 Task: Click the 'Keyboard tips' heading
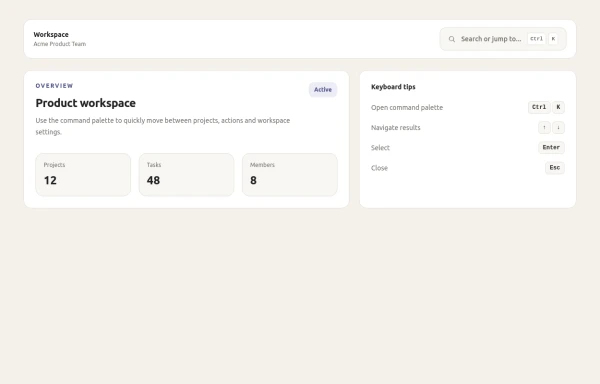pos(393,87)
